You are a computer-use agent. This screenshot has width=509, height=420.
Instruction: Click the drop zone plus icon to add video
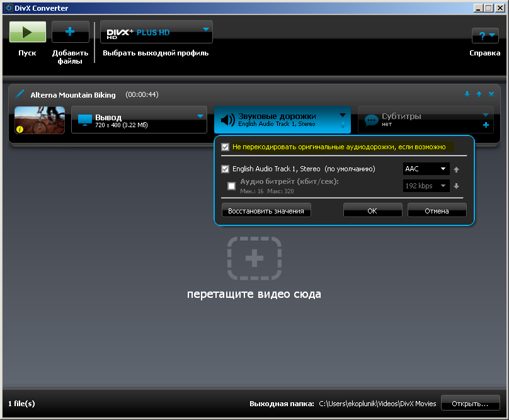click(x=254, y=258)
